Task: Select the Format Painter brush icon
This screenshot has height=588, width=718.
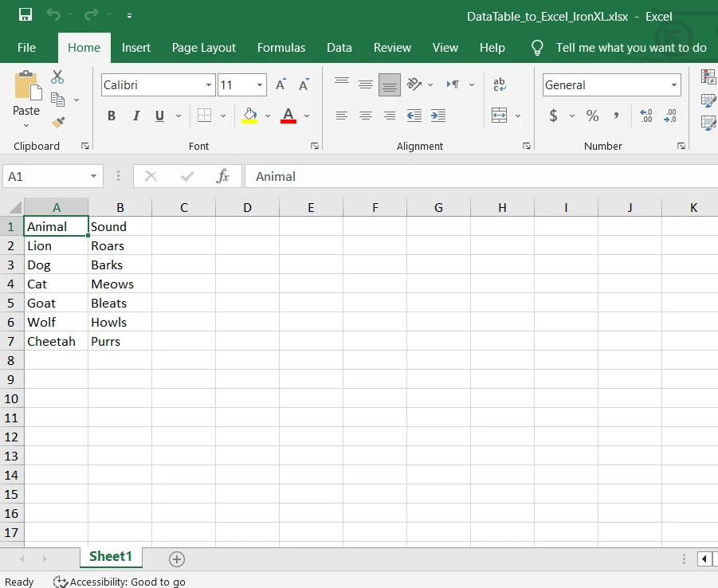Action: tap(57, 123)
